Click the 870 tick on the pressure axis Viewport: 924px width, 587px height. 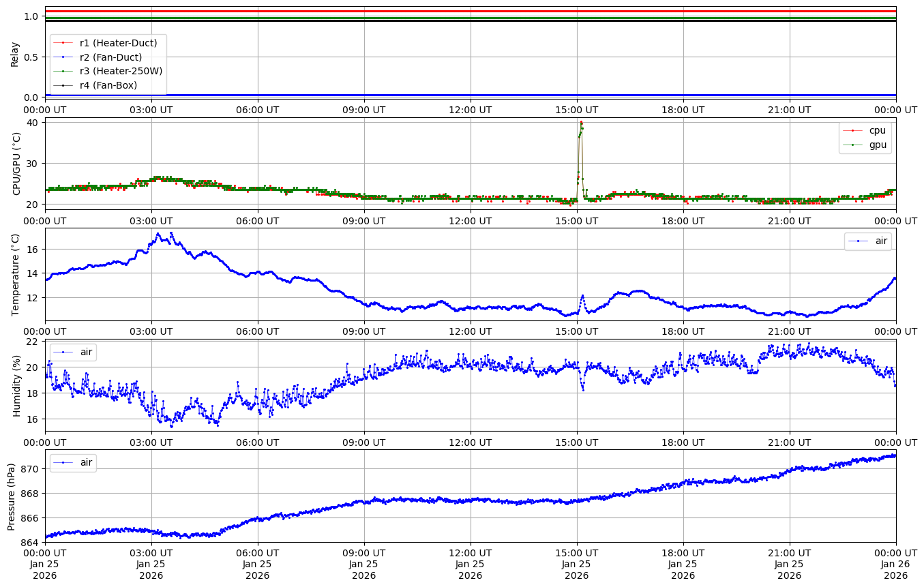click(31, 468)
